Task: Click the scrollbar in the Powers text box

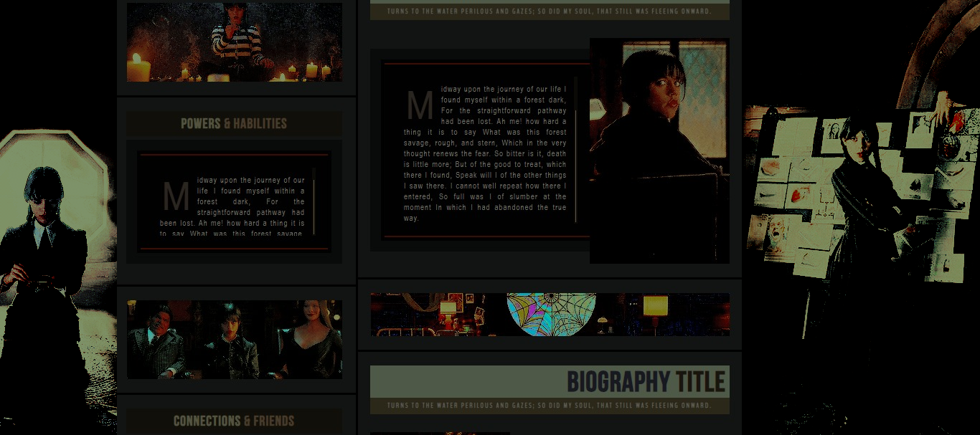Action: click(x=314, y=201)
